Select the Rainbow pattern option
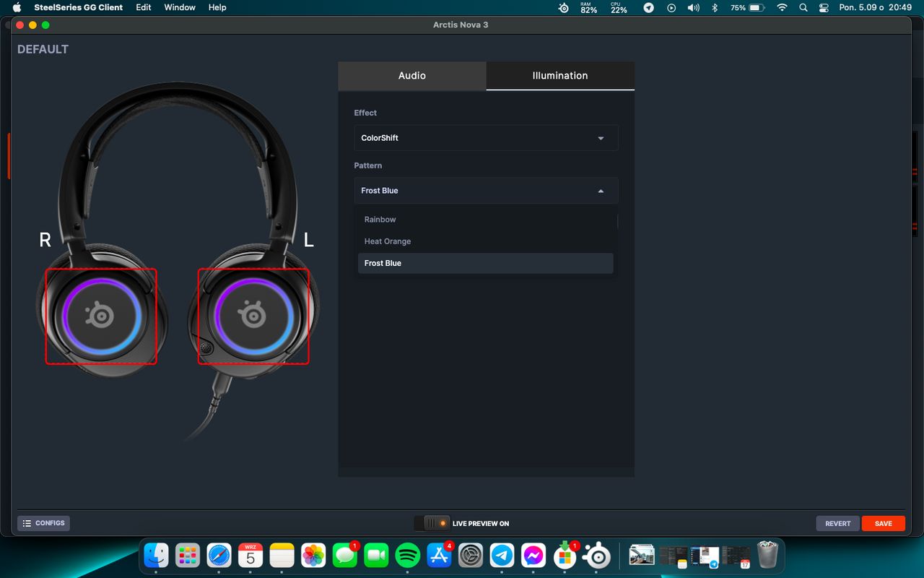The width and height of the screenshot is (924, 578). coord(486,220)
